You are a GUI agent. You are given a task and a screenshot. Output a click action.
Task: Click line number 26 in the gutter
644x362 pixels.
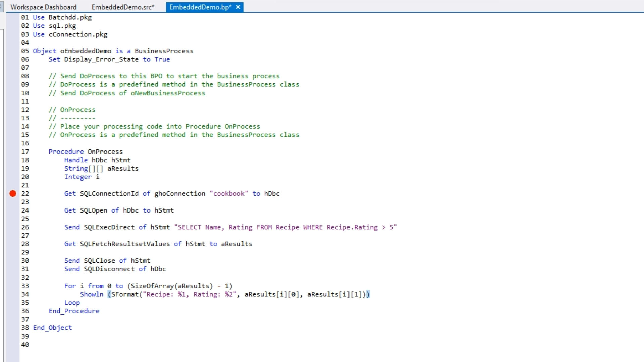pos(25,227)
